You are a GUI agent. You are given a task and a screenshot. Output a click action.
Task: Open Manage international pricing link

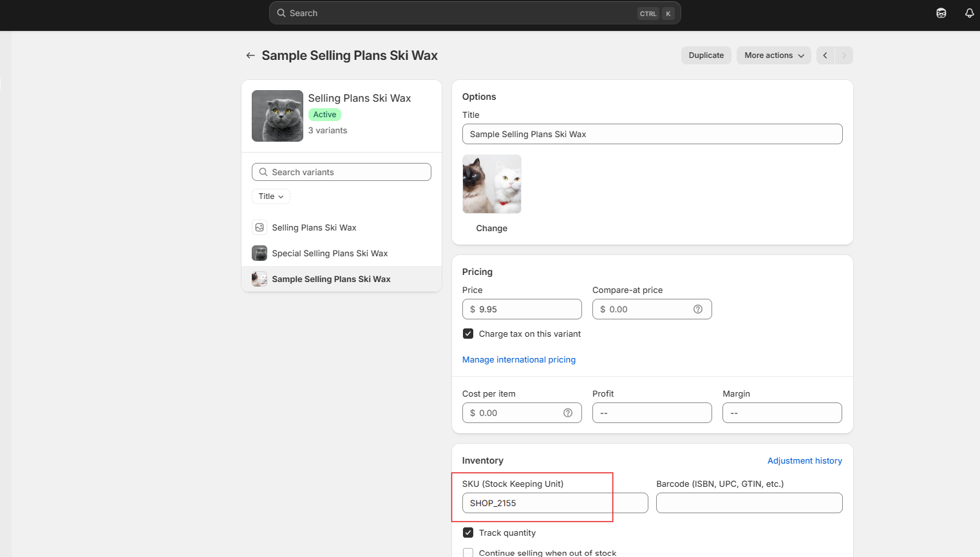coord(519,359)
